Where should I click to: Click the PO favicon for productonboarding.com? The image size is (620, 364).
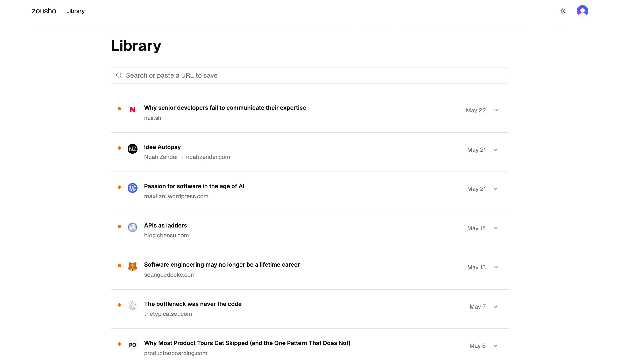coord(132,345)
